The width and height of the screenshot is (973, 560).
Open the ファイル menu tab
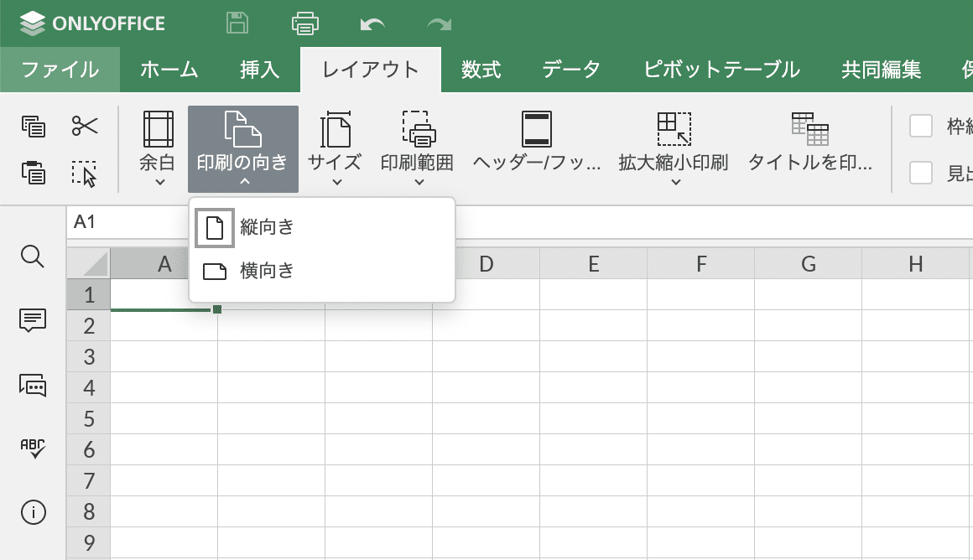[60, 70]
